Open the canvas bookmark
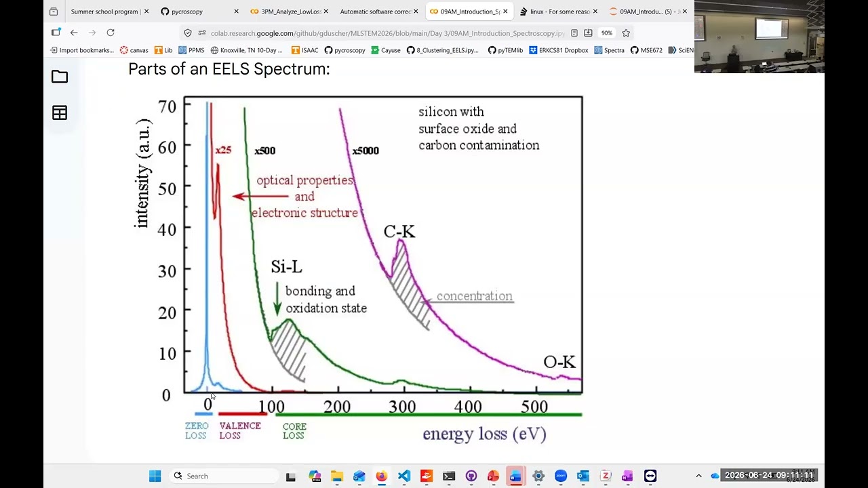The image size is (868, 488). [x=134, y=50]
